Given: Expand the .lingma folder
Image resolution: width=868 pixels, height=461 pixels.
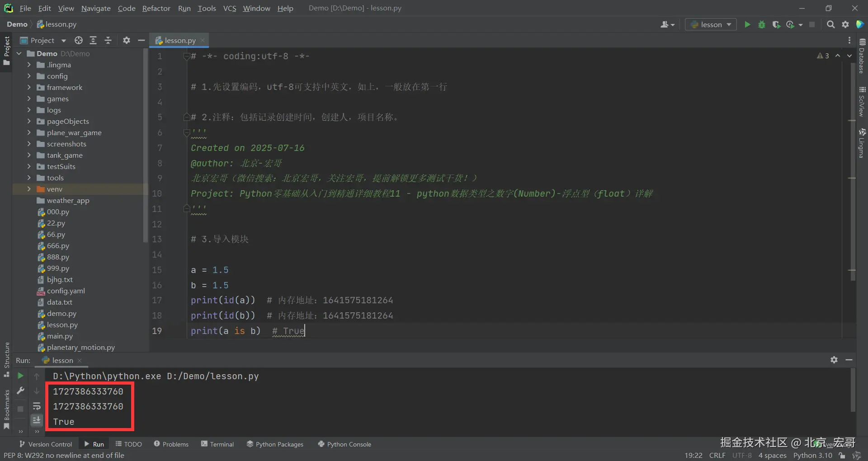Looking at the screenshot, I should pyautogui.click(x=29, y=65).
